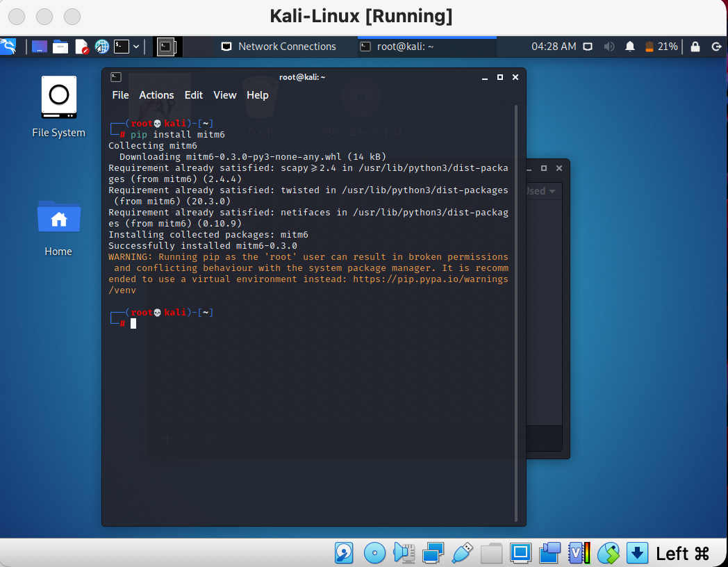
Task: Maximize the root@kali terminal window
Action: [500, 77]
